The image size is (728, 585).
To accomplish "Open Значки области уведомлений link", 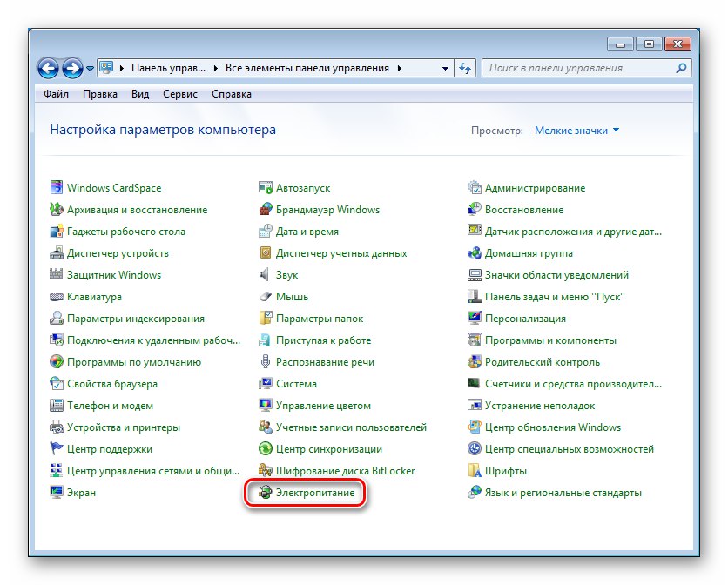I will pyautogui.click(x=556, y=275).
